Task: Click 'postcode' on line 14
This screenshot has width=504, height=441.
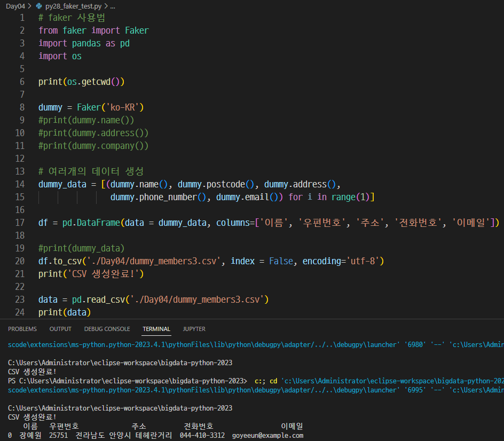Action: (226, 184)
